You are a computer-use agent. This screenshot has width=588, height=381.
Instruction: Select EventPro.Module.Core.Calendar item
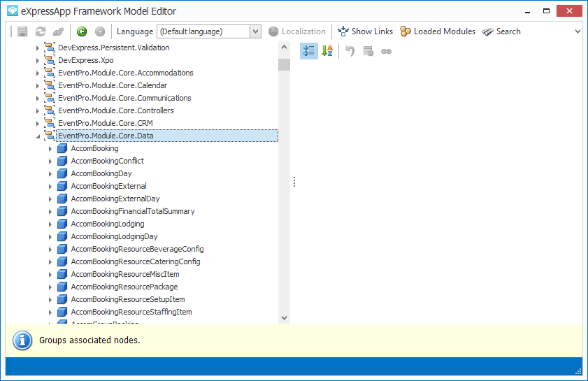(x=113, y=85)
